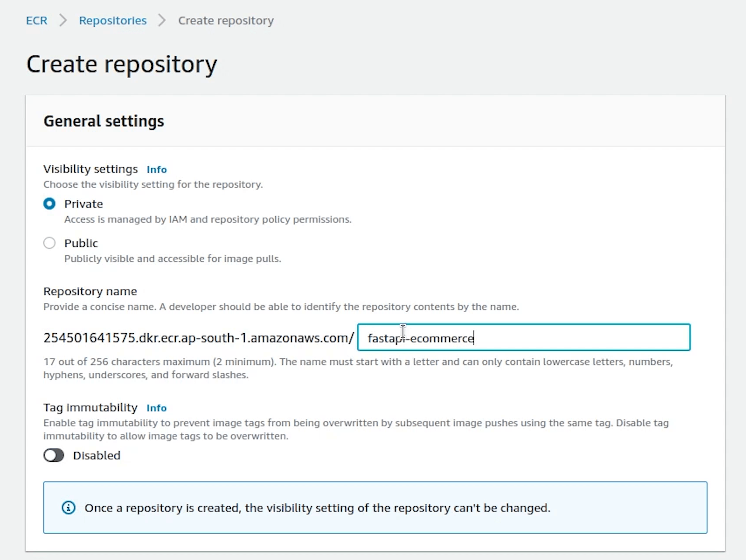The height and width of the screenshot is (560, 746).
Task: Click the Disabled label next to toggle
Action: tap(97, 455)
